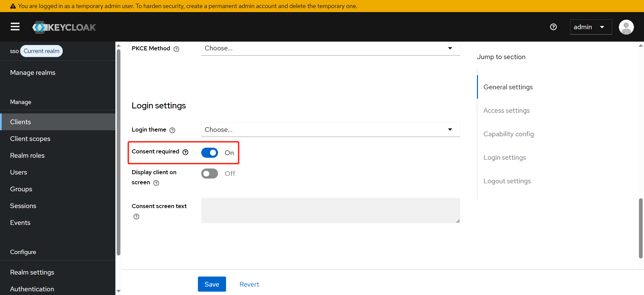Open Events page
This screenshot has height=295, width=644.
(x=58, y=223)
